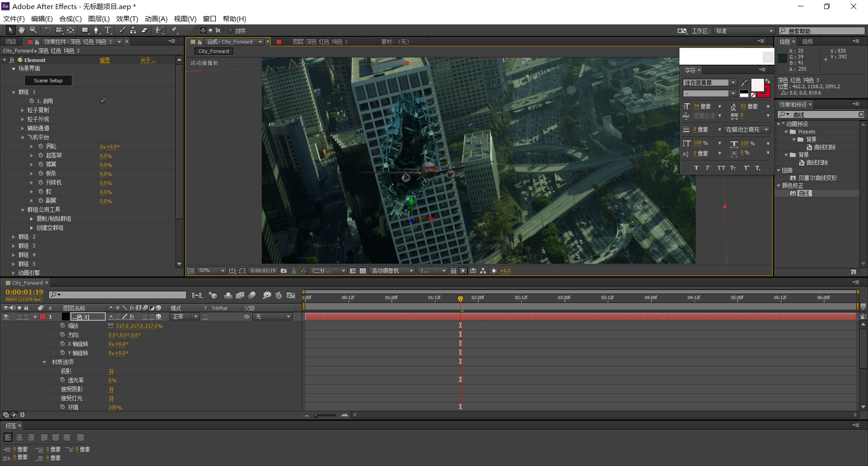Open the 动画(A) menu

[156, 19]
